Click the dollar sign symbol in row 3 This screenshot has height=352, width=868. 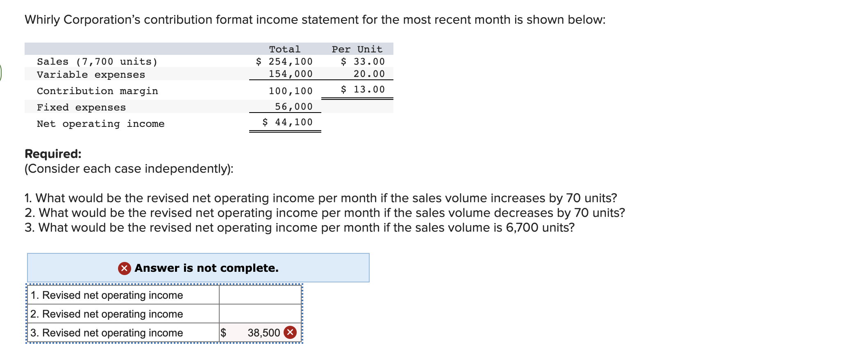224,333
